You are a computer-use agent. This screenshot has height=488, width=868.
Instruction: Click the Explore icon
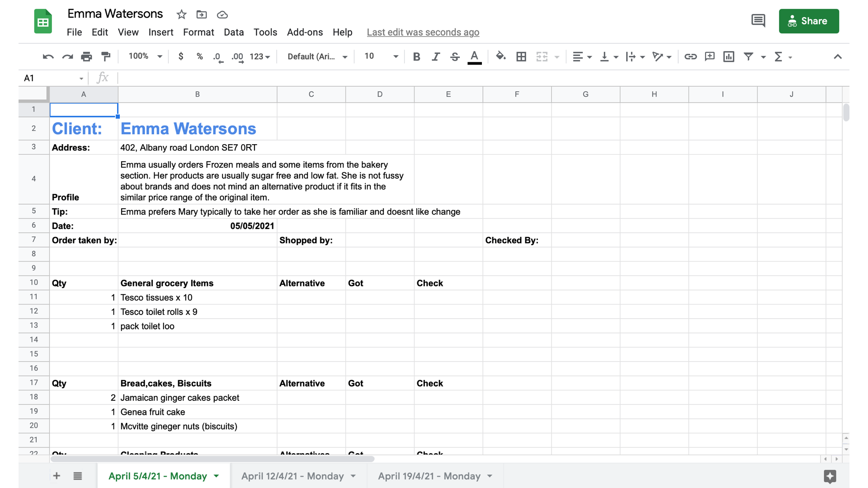click(x=830, y=476)
